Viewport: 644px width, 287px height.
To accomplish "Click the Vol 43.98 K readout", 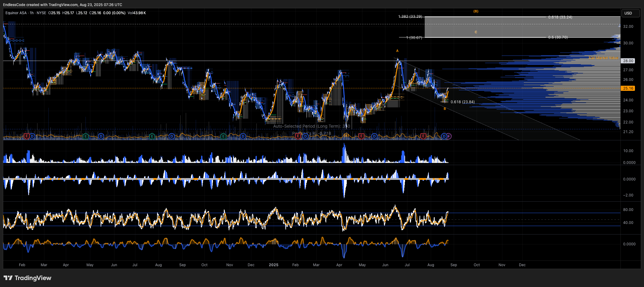I will click(137, 13).
